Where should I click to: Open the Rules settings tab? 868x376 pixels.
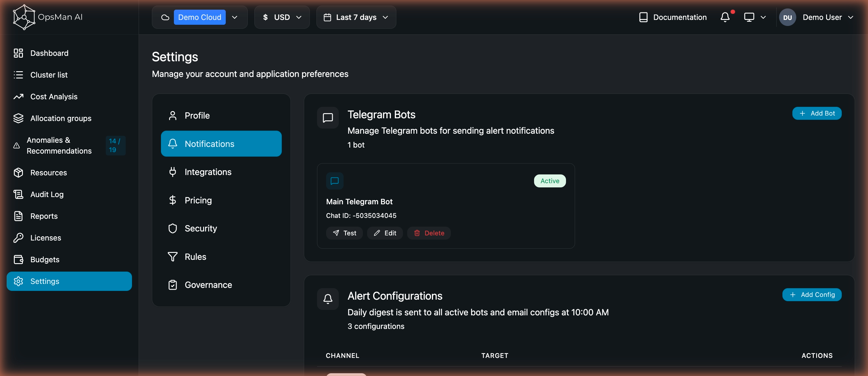(x=221, y=257)
